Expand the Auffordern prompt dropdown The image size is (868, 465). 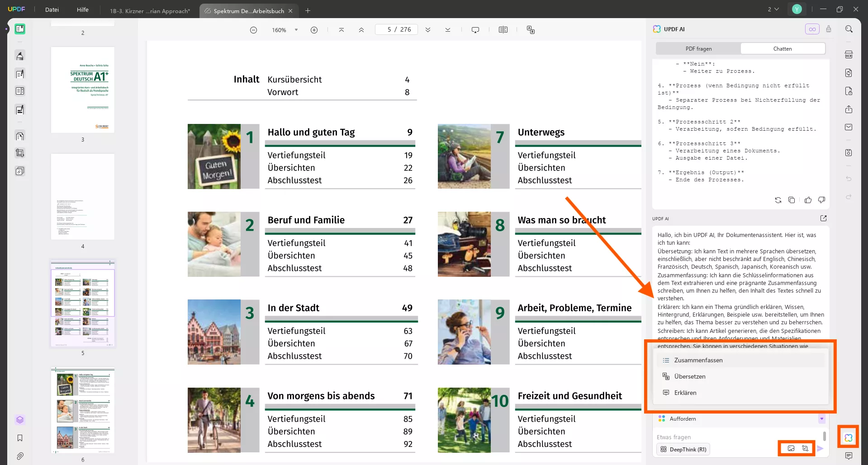click(x=821, y=419)
